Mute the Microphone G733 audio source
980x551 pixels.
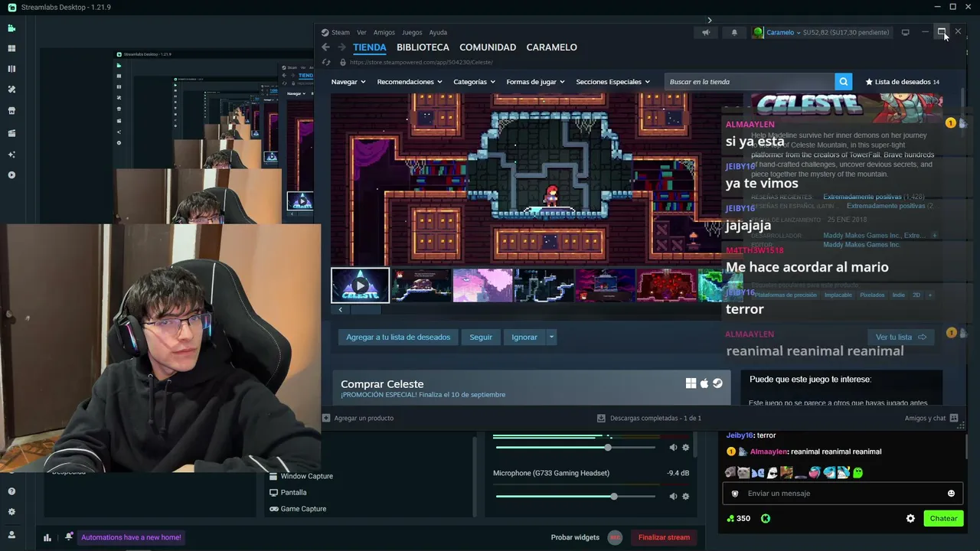pyautogui.click(x=673, y=496)
